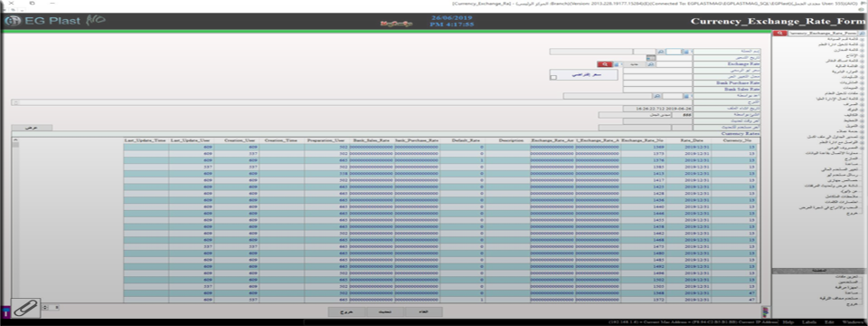Screen dimensions: 868x326
Task: Click the Exchange_Rate_No column header
Action: [643, 141]
